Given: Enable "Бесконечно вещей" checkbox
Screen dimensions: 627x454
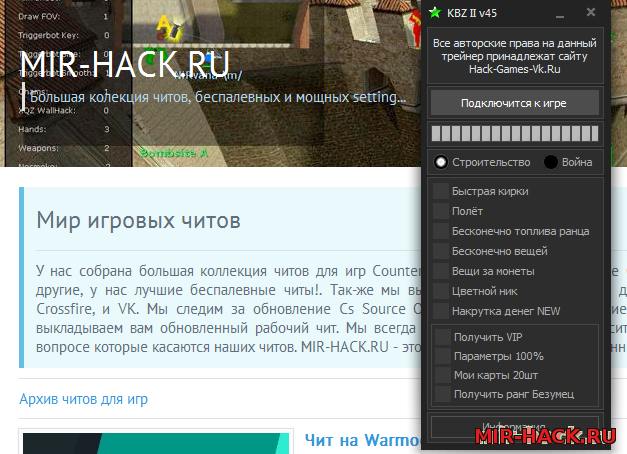Looking at the screenshot, I should coord(441,251).
